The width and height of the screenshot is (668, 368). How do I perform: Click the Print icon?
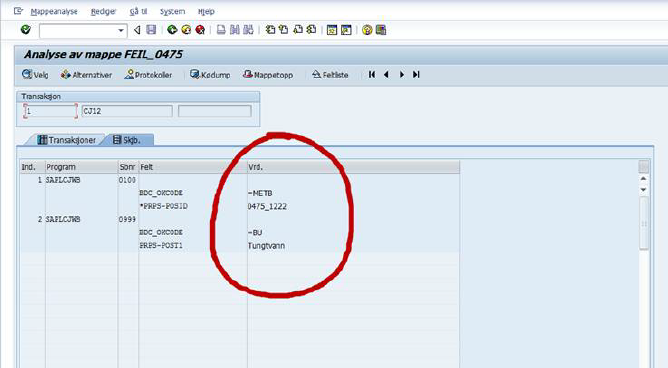pos(221,30)
